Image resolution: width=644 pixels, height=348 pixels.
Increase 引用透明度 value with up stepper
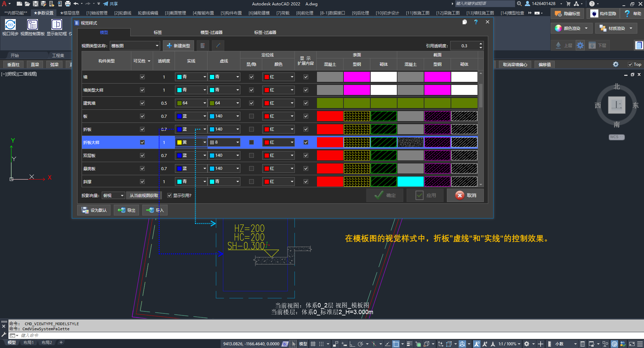pos(481,44)
